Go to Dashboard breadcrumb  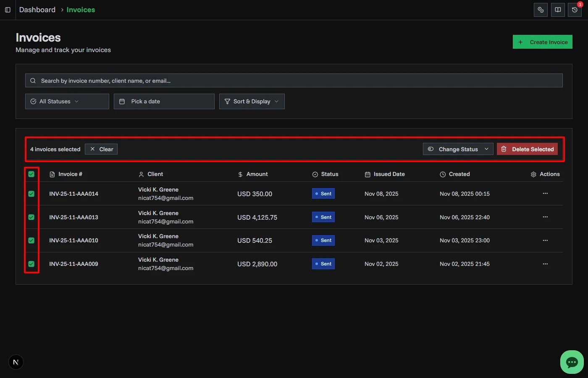click(x=37, y=10)
